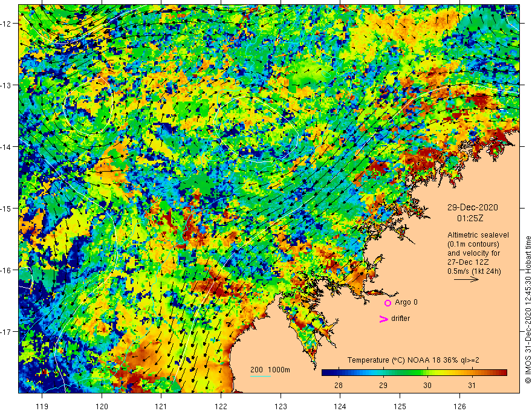
Task: Click the 200 1000m depth label
Action: tap(270, 370)
